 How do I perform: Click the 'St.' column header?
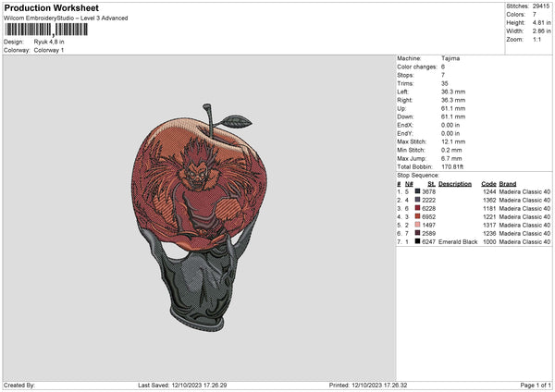pyautogui.click(x=431, y=184)
